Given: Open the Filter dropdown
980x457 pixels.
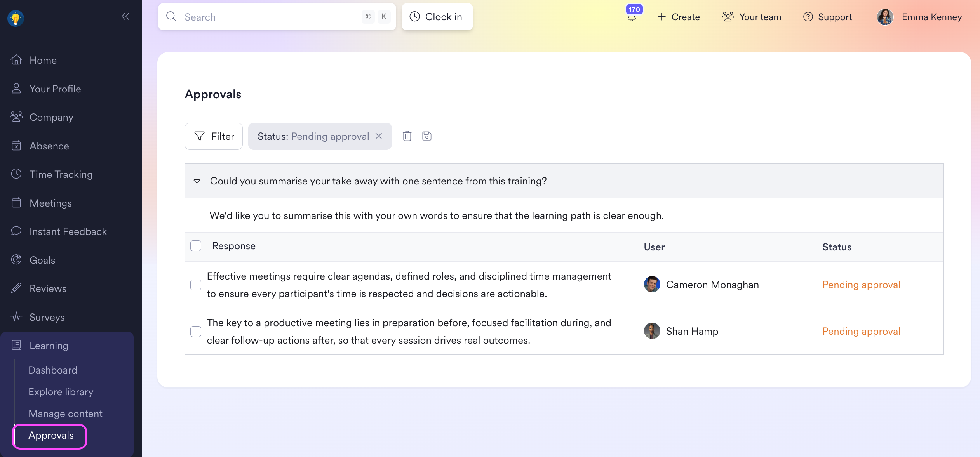Looking at the screenshot, I should point(214,136).
